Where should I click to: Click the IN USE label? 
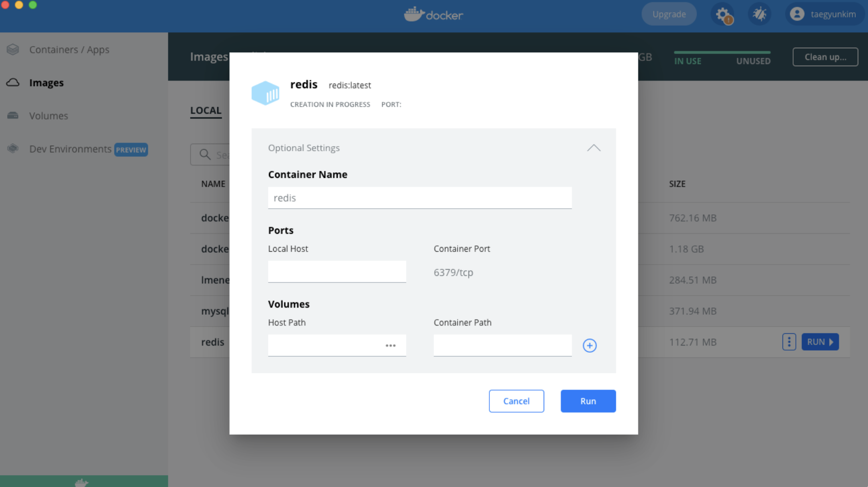[688, 61]
